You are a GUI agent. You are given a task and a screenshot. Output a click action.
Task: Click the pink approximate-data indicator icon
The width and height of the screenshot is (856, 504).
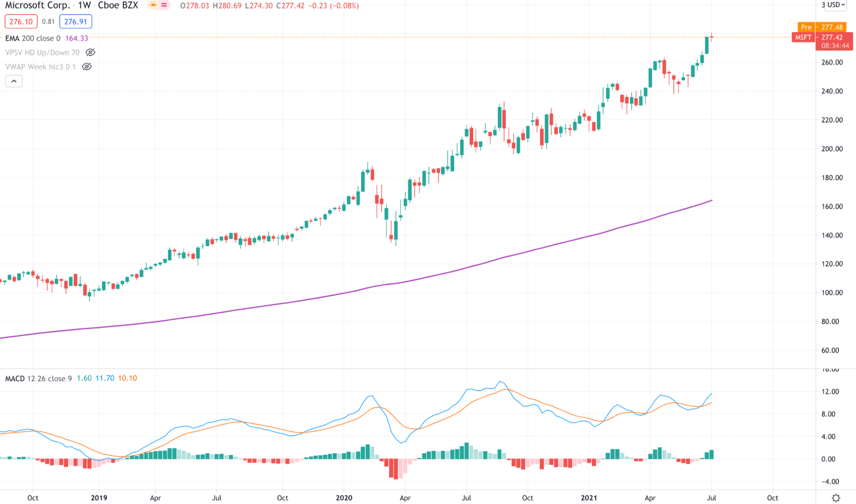[164, 5]
